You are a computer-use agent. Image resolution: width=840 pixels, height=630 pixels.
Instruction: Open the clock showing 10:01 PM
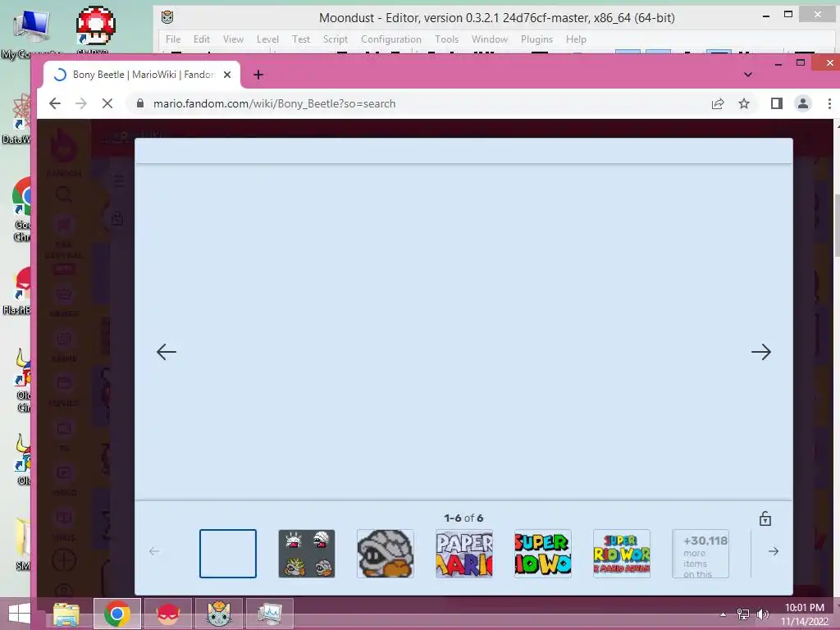point(804,614)
